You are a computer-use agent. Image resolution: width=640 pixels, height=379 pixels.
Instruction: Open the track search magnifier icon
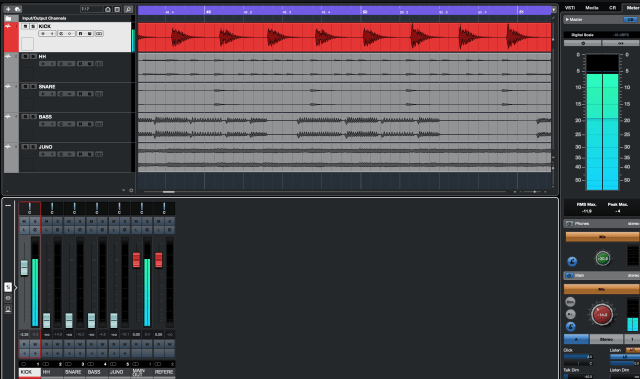coord(128,9)
